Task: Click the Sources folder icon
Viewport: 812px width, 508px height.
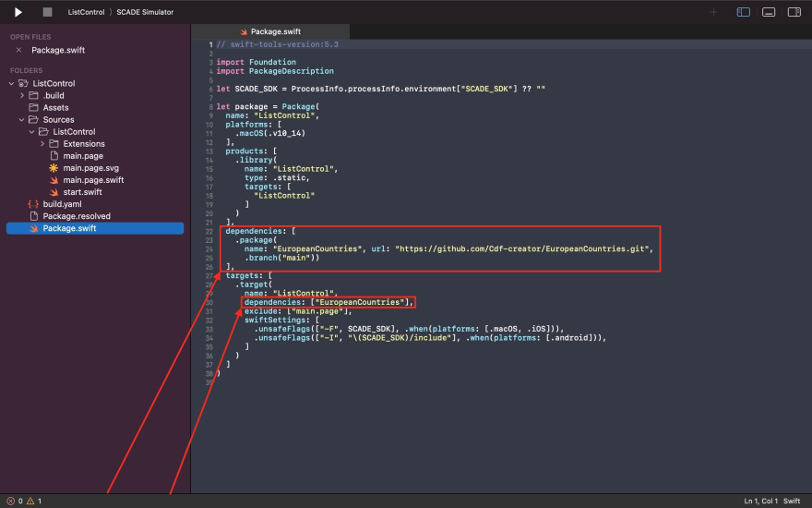Action: [x=33, y=120]
